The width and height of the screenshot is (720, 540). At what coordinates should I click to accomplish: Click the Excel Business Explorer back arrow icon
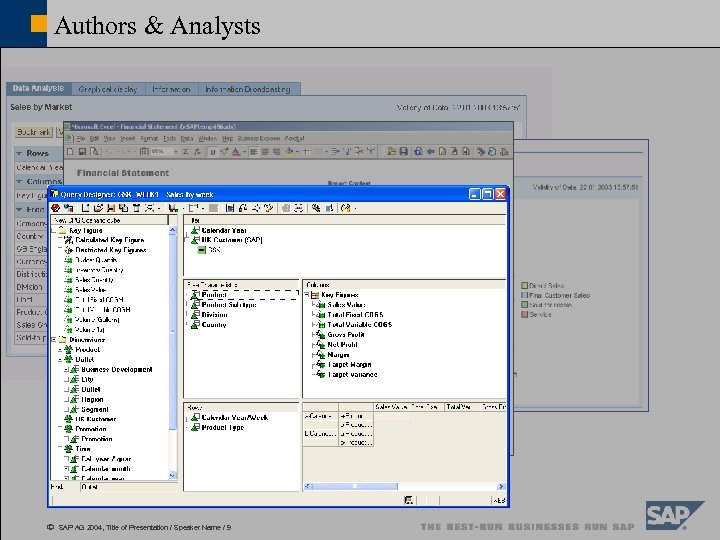tap(430, 151)
